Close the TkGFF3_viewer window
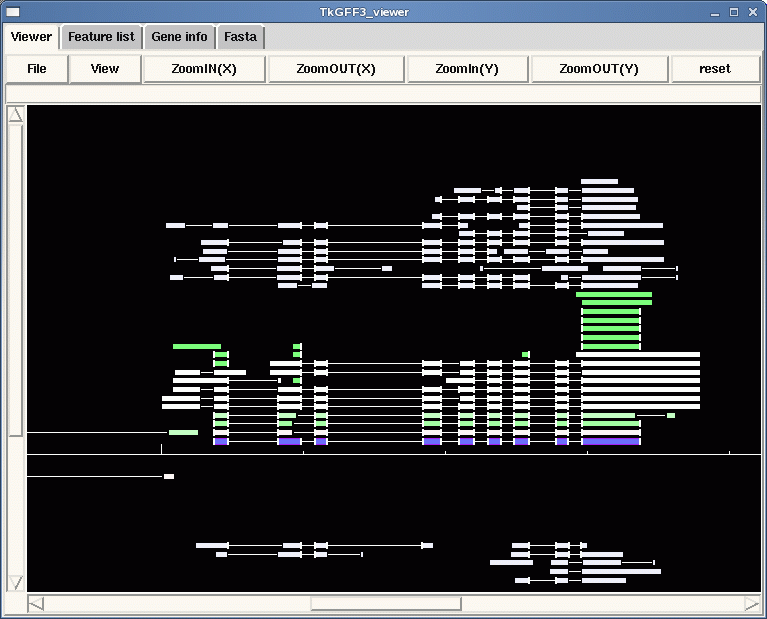The image size is (767, 619). click(753, 12)
